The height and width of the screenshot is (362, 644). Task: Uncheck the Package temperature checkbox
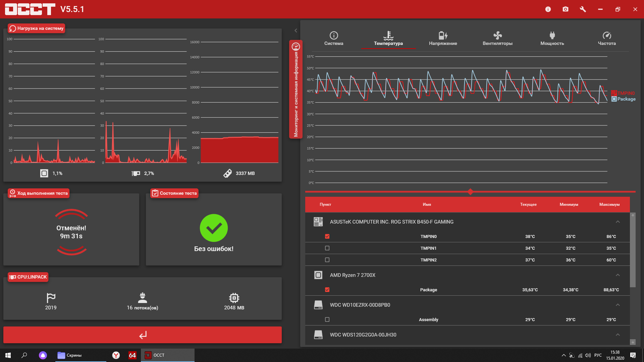click(327, 290)
